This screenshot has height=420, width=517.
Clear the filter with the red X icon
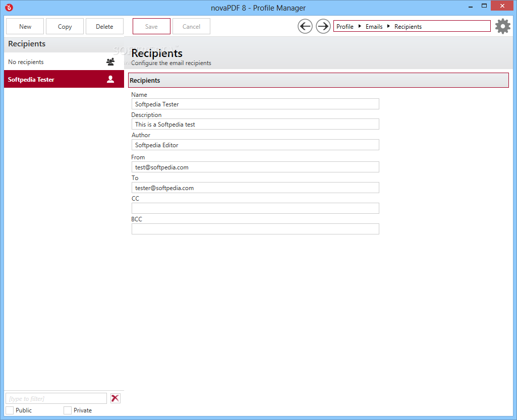[x=115, y=398]
